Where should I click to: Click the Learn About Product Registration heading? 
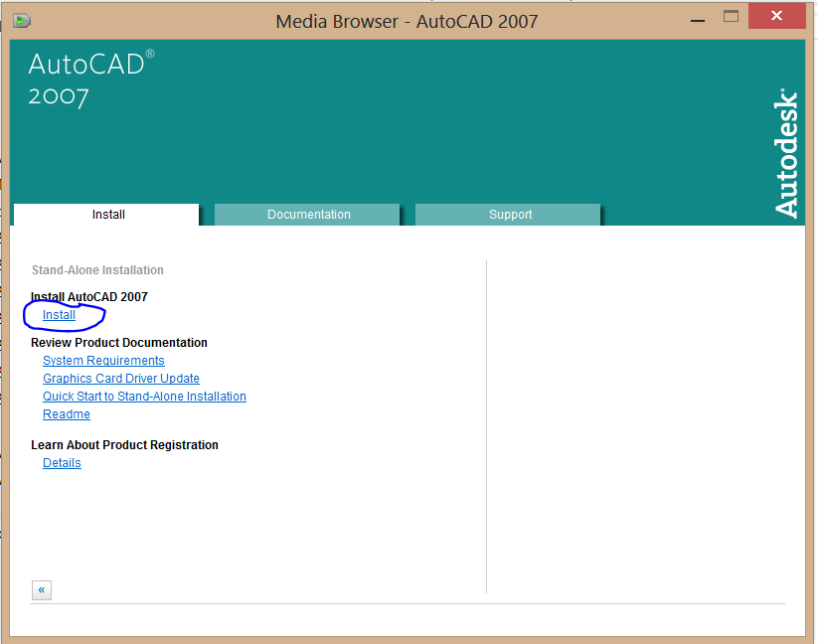tap(124, 445)
